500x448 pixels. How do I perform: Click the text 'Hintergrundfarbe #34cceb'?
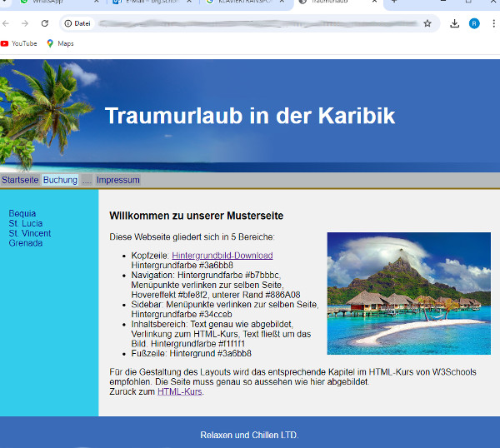(x=182, y=314)
